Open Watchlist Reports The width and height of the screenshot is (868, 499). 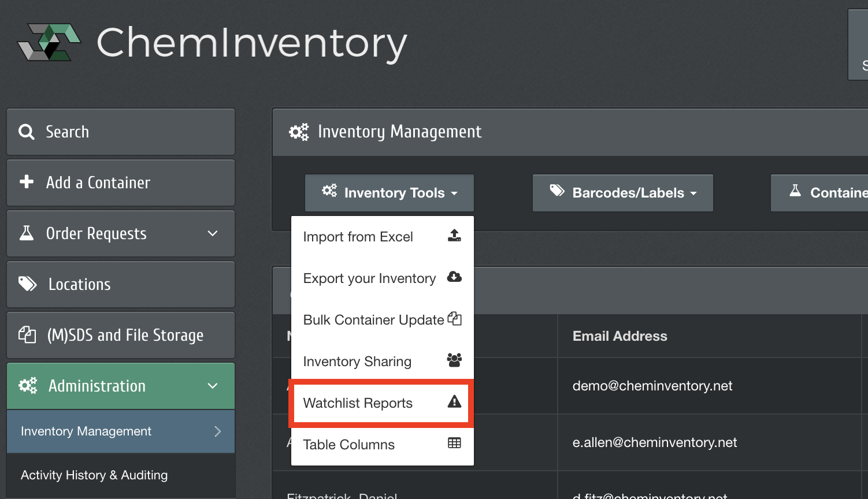(383, 403)
